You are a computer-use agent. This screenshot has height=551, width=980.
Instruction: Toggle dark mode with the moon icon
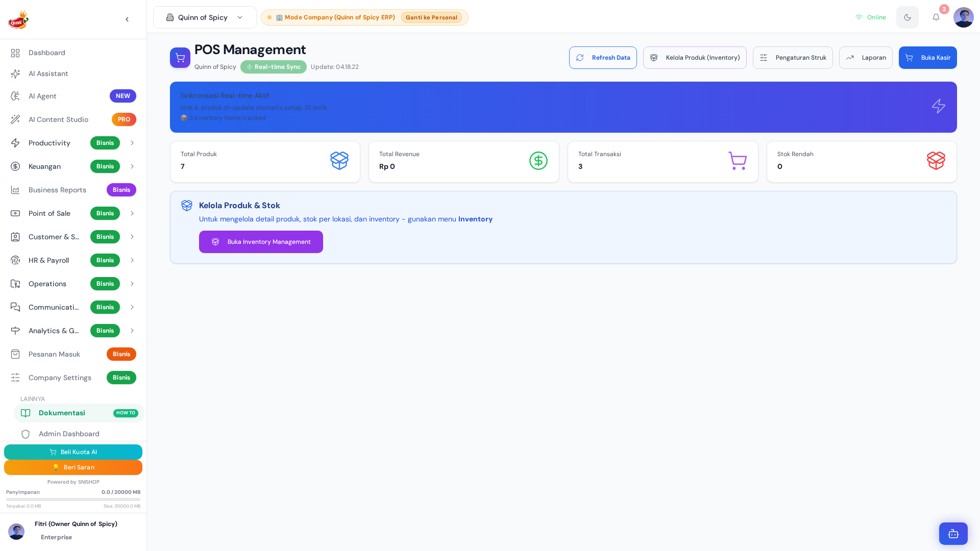(x=908, y=17)
